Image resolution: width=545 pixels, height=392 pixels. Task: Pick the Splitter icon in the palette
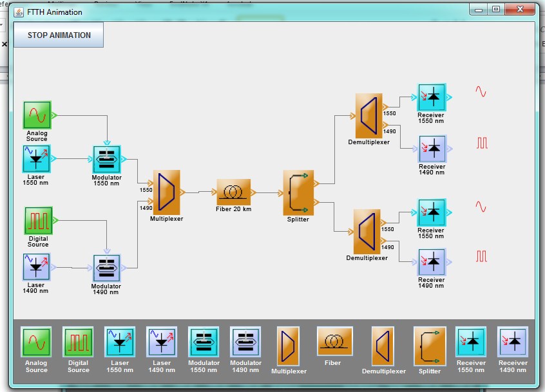pos(430,346)
